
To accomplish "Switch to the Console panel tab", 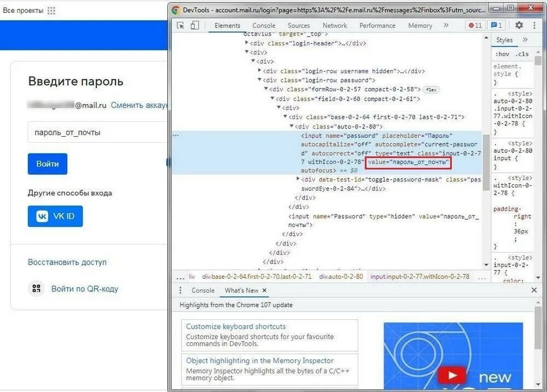I will tap(264, 26).
